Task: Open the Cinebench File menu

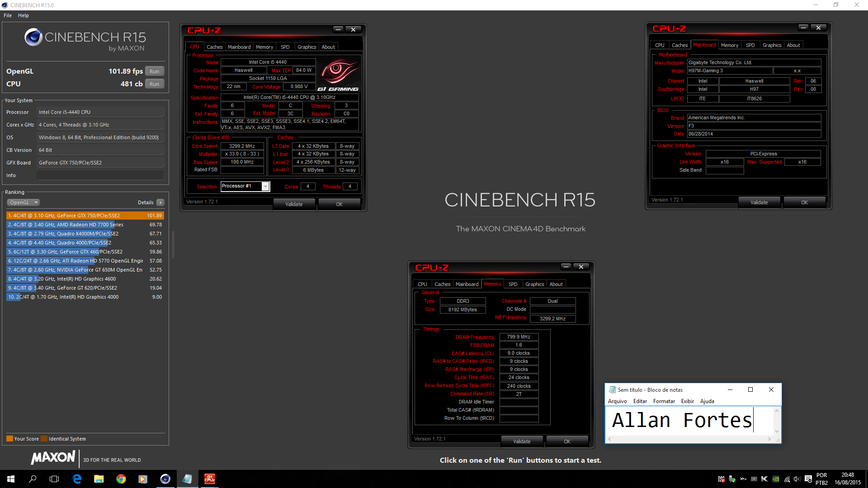Action: pos(8,15)
